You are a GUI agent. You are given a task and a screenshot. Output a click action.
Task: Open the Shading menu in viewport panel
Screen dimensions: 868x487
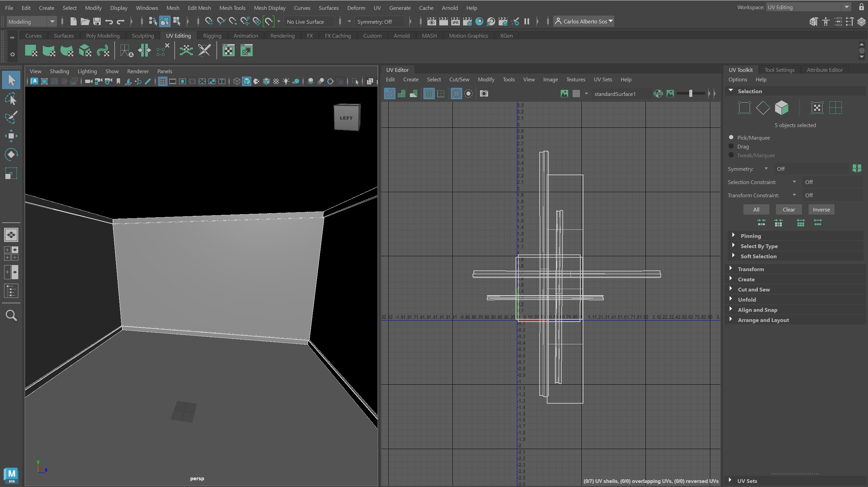tap(59, 71)
